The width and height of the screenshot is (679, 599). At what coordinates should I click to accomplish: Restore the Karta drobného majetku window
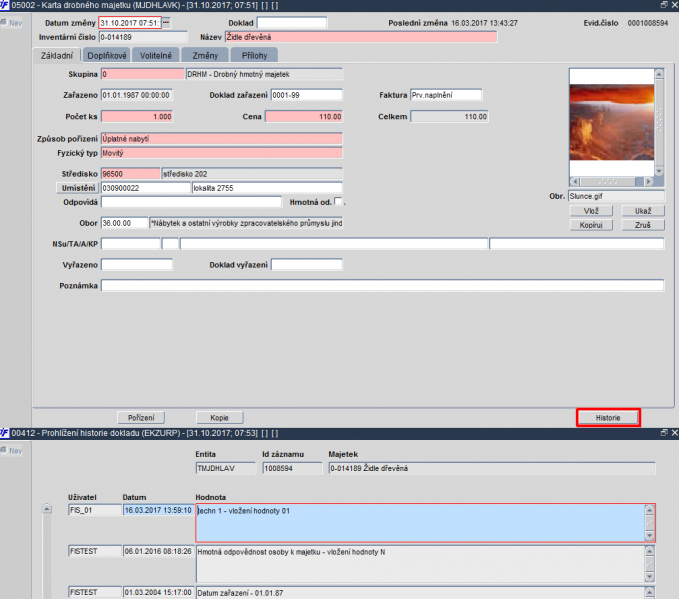pos(664,5)
